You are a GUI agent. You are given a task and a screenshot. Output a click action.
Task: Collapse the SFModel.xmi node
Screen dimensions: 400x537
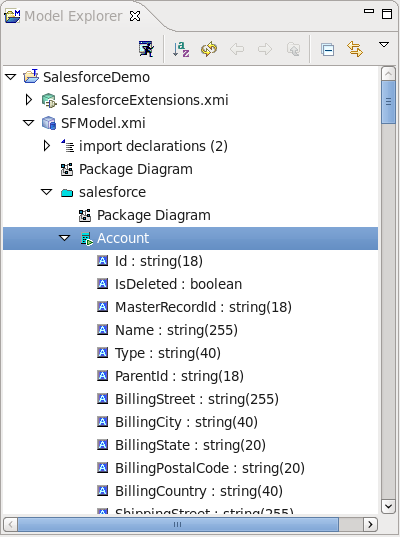pos(28,123)
